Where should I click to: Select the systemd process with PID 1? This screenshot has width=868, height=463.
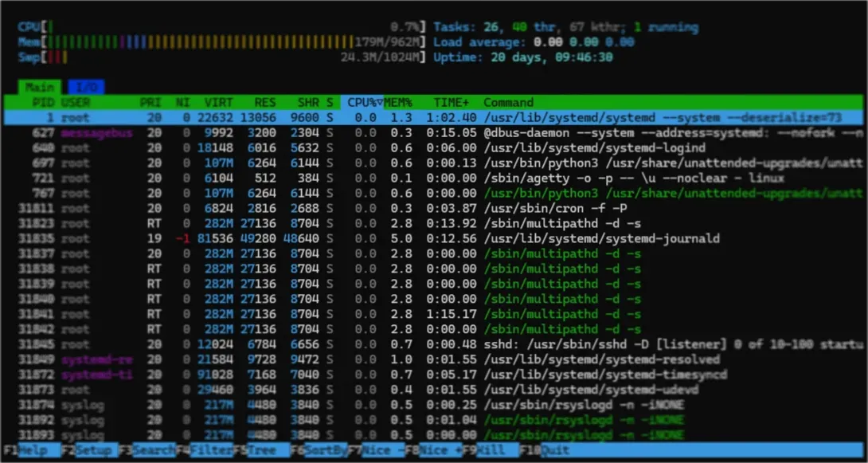click(x=239, y=117)
